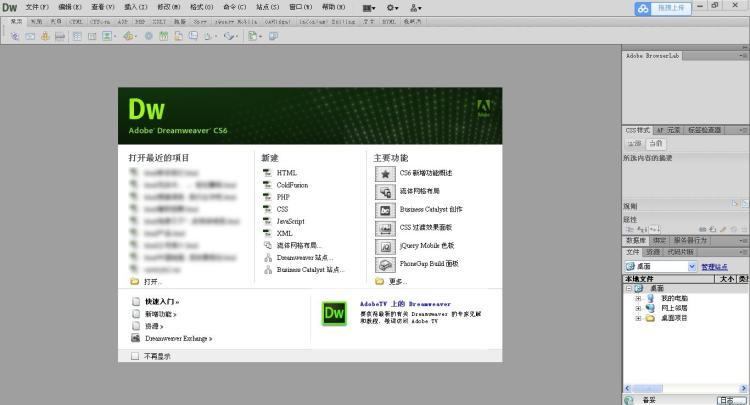The width and height of the screenshot is (750, 405).
Task: Switch to the AP 元素 panel tab
Action: (x=668, y=130)
